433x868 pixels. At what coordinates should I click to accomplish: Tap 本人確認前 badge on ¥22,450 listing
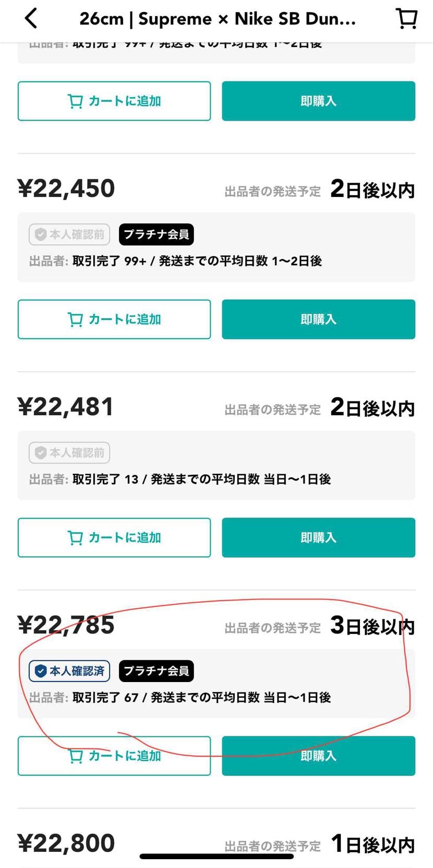tap(69, 234)
